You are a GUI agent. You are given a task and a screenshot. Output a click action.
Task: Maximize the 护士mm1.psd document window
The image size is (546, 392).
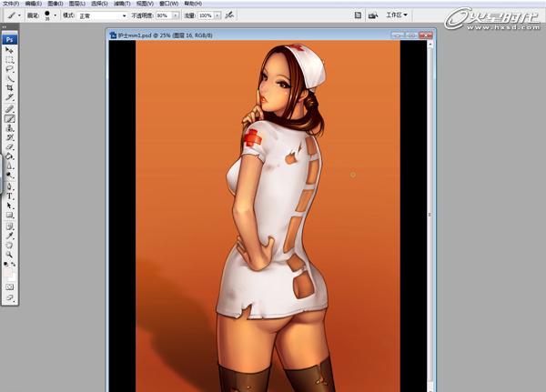(411, 35)
